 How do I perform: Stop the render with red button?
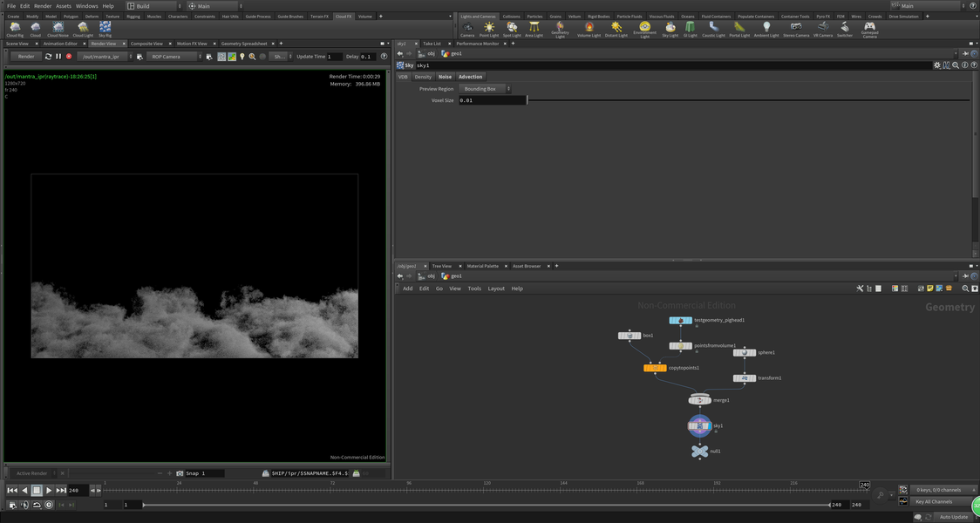click(69, 57)
